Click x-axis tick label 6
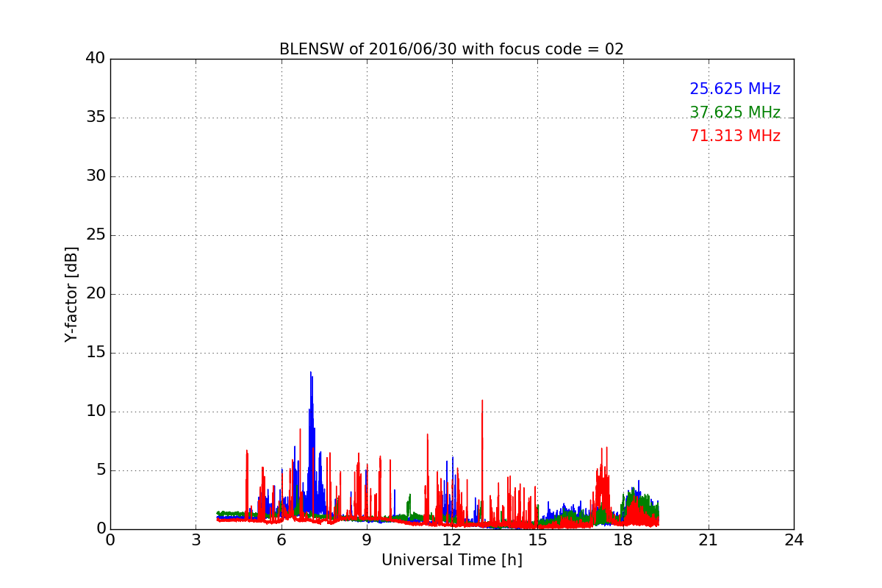 point(281,540)
